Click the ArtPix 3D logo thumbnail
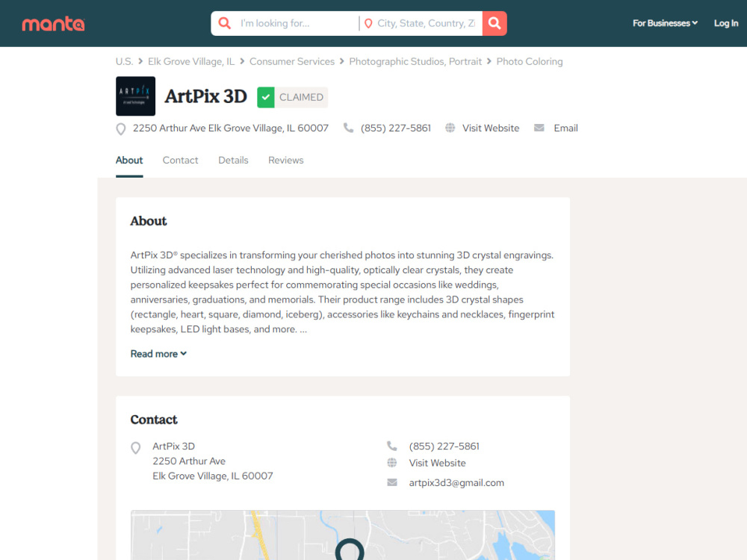The width and height of the screenshot is (747, 560). (x=135, y=96)
